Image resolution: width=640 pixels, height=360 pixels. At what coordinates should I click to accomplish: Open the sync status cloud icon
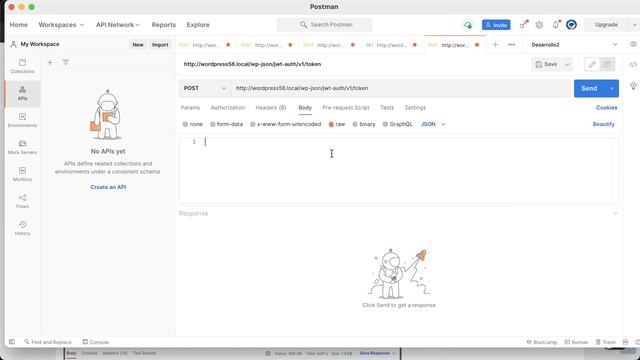point(468,25)
